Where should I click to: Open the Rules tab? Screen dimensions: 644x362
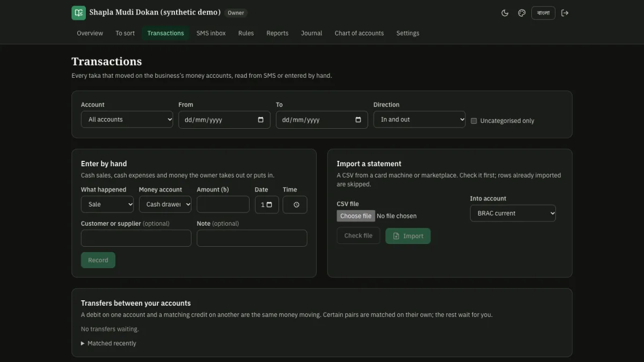(246, 33)
